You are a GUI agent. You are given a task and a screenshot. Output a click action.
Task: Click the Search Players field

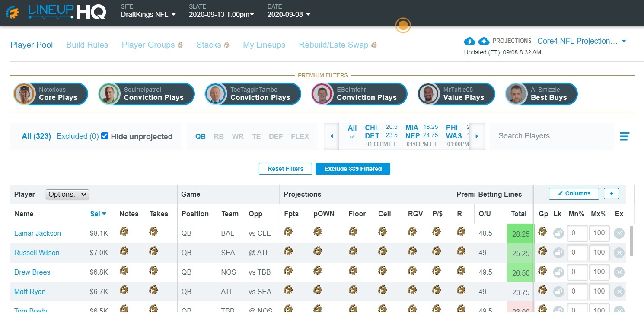coord(552,136)
